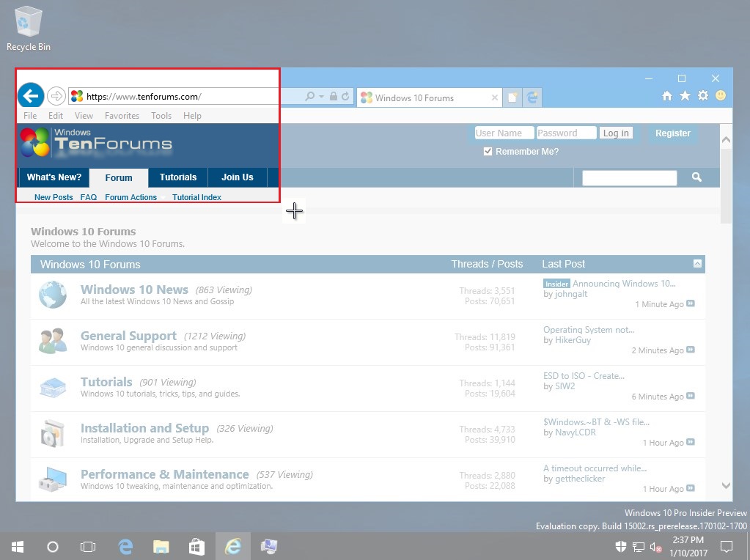This screenshot has height=560, width=750.
Task: Switch to the What's New? tab
Action: click(54, 177)
